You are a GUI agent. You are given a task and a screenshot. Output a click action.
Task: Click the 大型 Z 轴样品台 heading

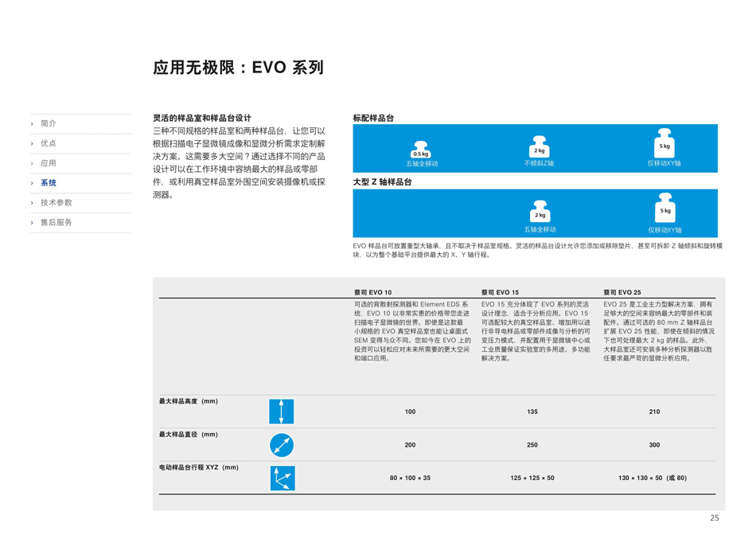(x=382, y=182)
